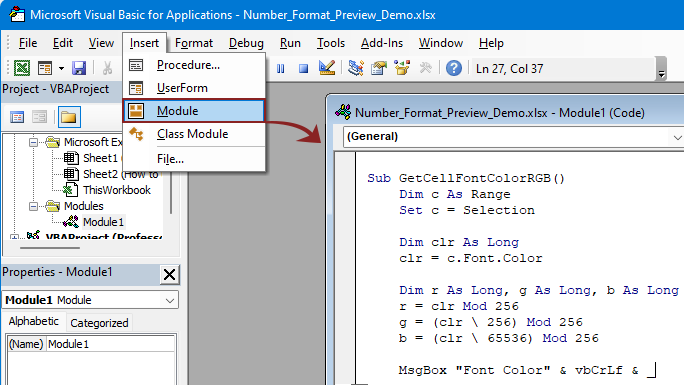This screenshot has width=684, height=385.
Task: Click the Insert UserForm toolbar icon
Action: point(45,68)
